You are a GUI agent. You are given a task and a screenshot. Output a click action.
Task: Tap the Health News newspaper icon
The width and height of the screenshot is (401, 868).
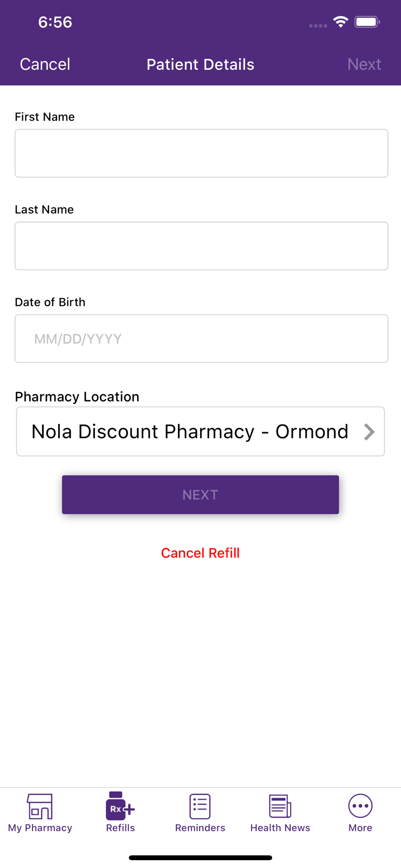point(280,806)
